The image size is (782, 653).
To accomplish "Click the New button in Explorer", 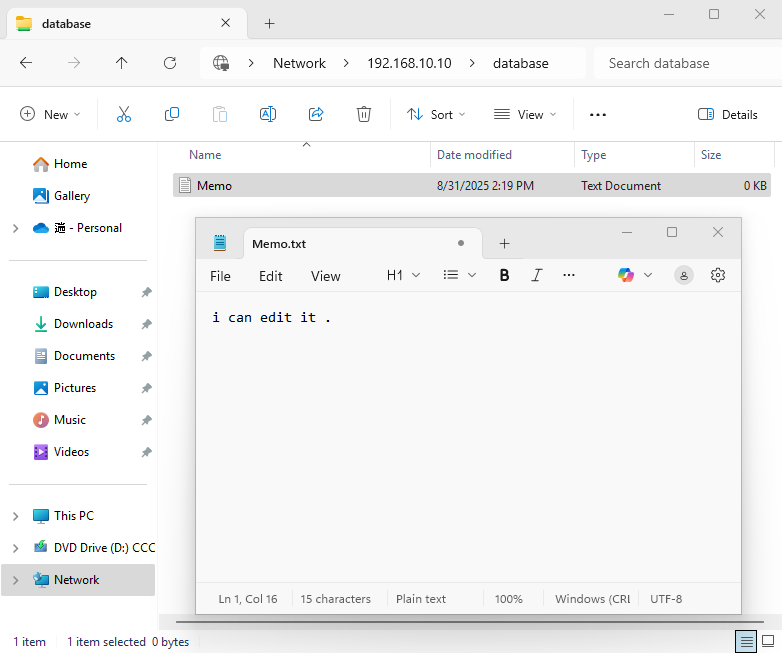I will click(50, 115).
